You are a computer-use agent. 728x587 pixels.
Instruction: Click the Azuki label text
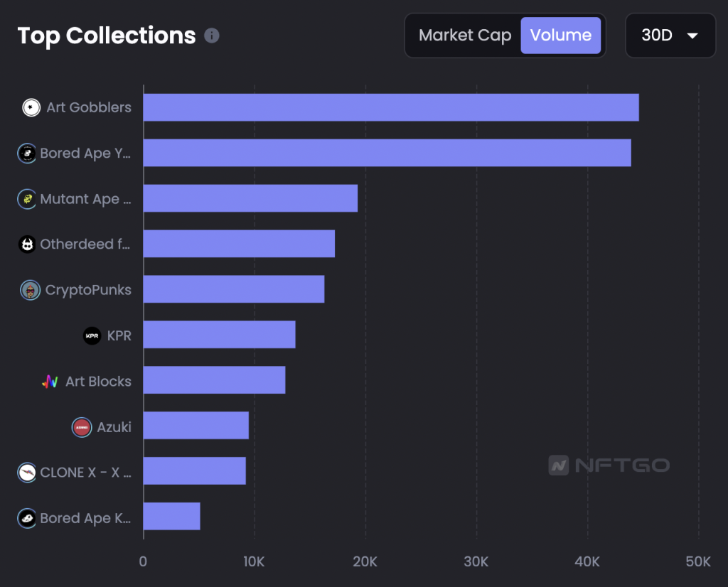pyautogui.click(x=114, y=427)
